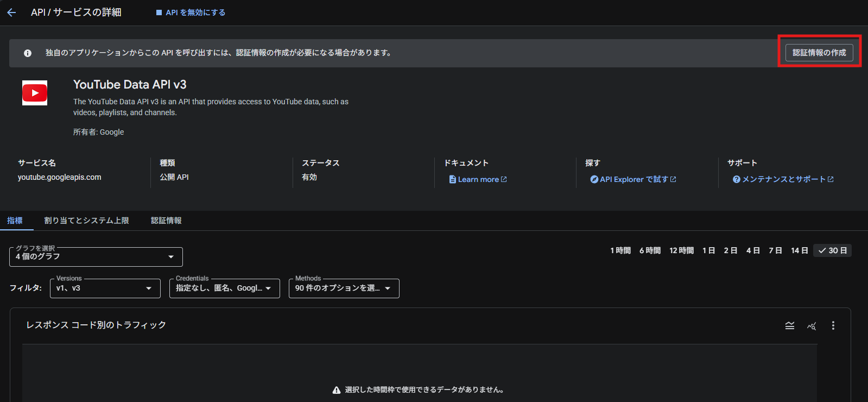868x402 pixels.
Task: Open the Credentials filter dropdown
Action: (x=225, y=288)
